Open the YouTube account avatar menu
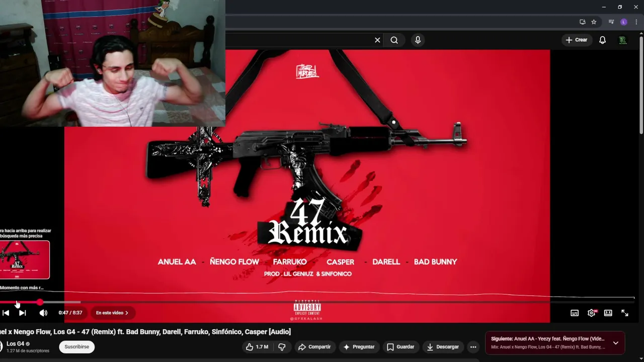644x362 pixels. pos(623,40)
